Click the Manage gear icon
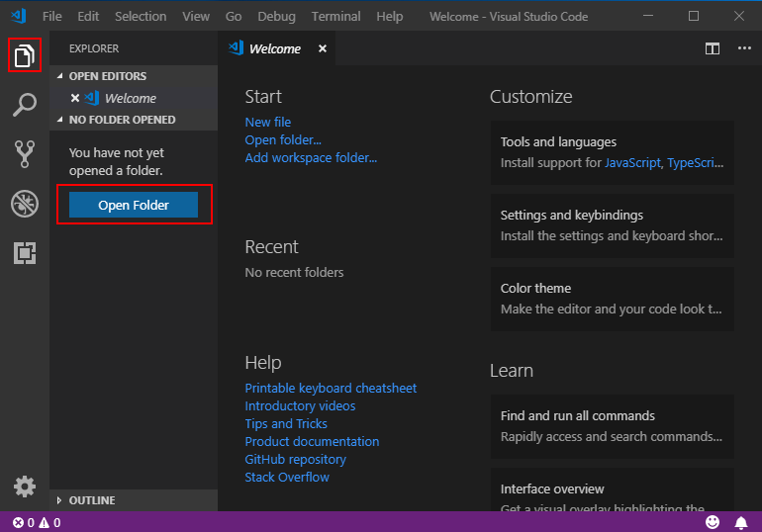The height and width of the screenshot is (532, 762). pyautogui.click(x=25, y=487)
